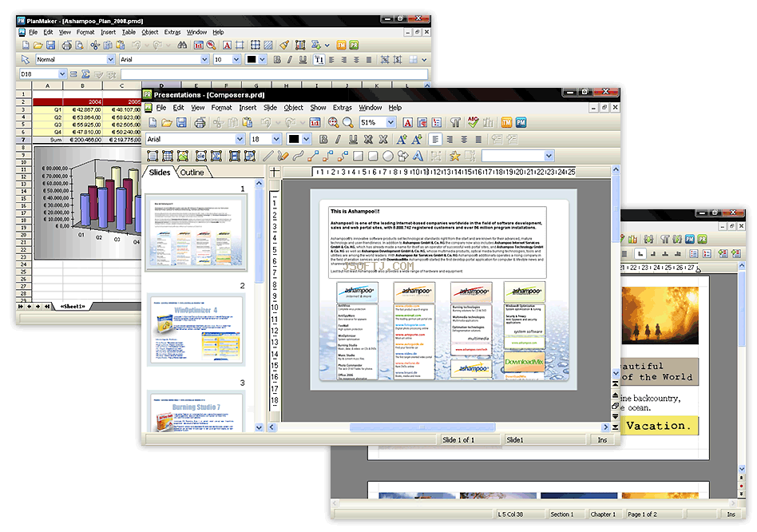Toggle Italic in PlanMaker formatting bar
The width and height of the screenshot is (757, 532).
pos(290,59)
